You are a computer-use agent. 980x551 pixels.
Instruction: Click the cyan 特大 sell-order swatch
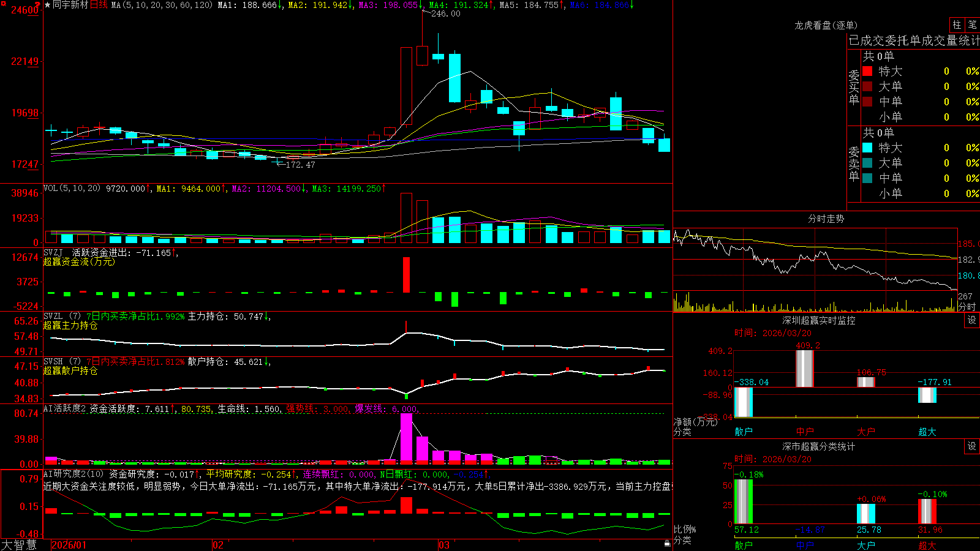click(x=867, y=148)
